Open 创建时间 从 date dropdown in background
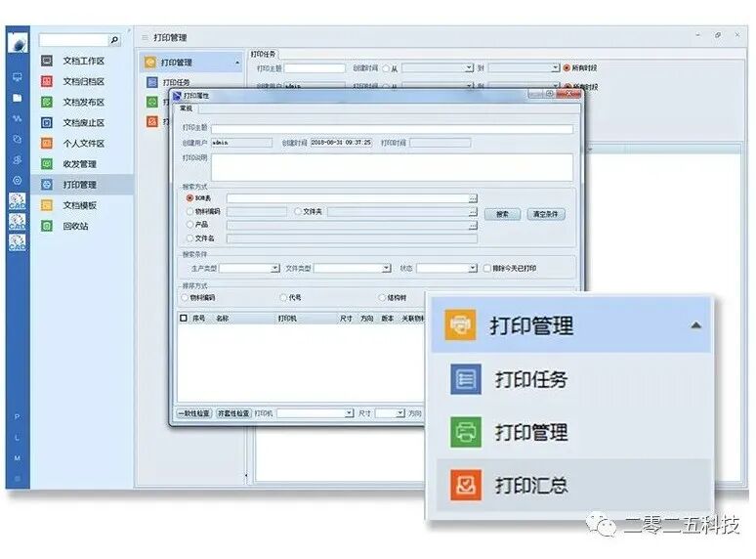The height and width of the screenshot is (559, 756). [x=469, y=68]
